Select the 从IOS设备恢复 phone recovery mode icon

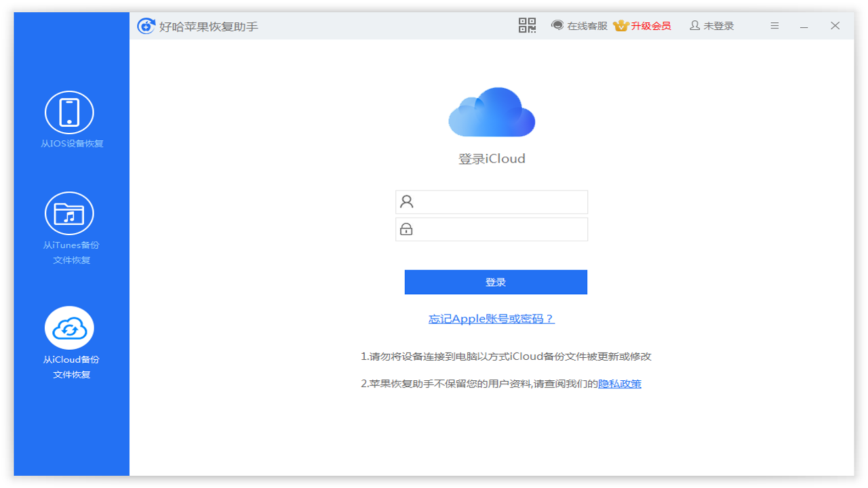70,112
